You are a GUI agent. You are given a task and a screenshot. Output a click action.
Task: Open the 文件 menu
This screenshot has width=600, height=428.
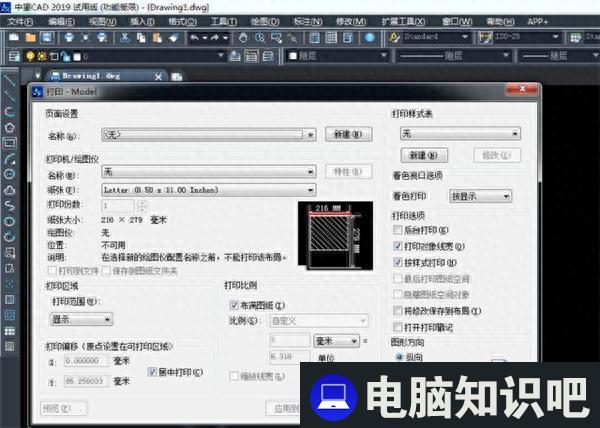pyautogui.click(x=20, y=22)
